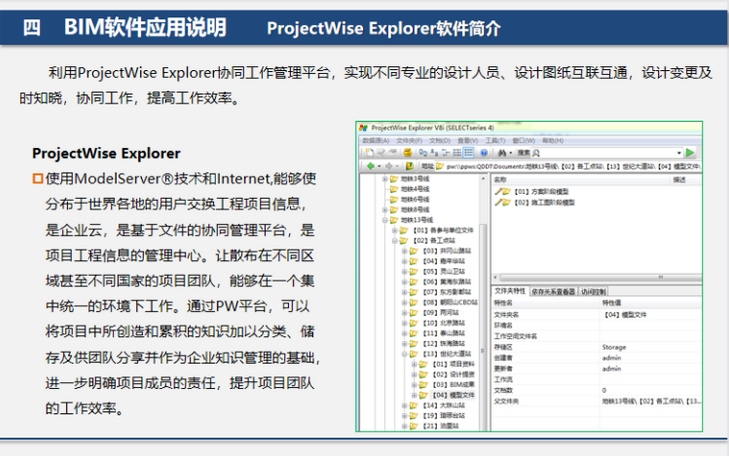Open the 帮助(H) menu
The image size is (729, 456).
tap(553, 140)
